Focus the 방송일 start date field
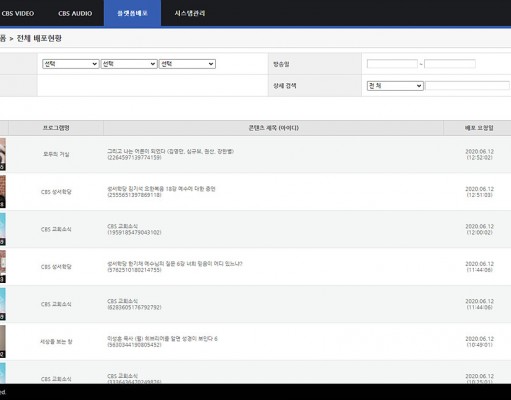The image size is (511, 400). click(392, 64)
